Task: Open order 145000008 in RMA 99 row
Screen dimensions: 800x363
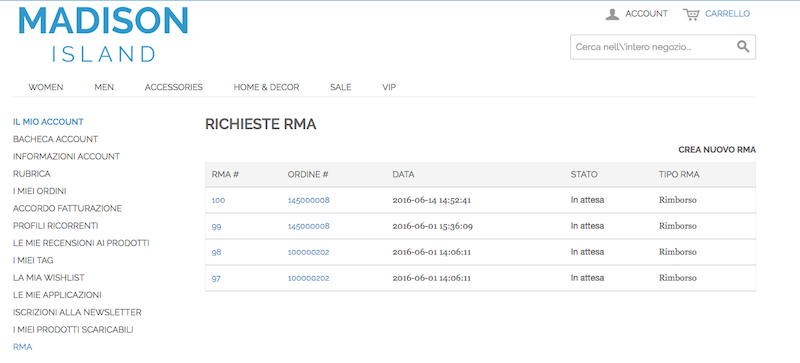Action: 309,226
